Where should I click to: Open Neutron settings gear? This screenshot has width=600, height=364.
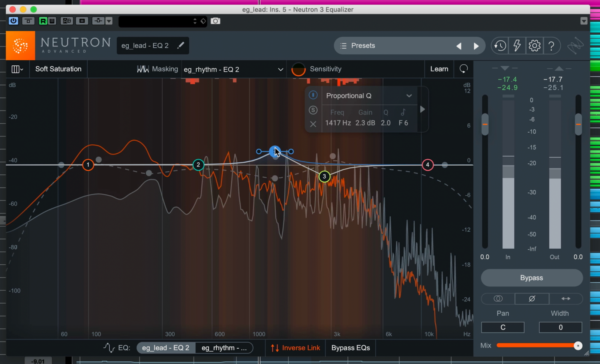[534, 46]
